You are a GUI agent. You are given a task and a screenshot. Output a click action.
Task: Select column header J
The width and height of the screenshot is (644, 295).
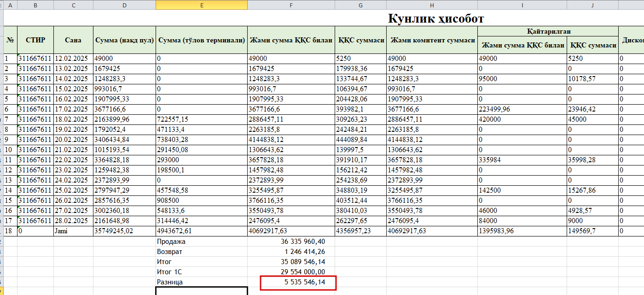pyautogui.click(x=592, y=5)
